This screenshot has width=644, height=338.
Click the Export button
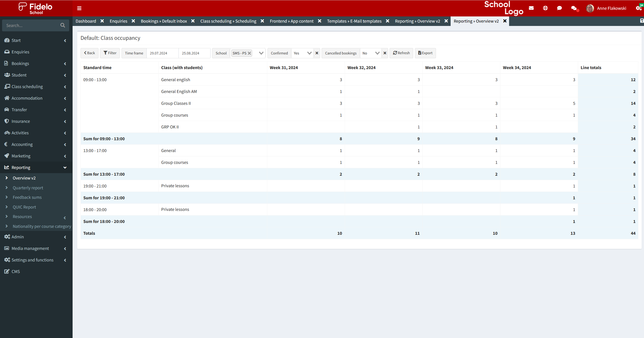tap(425, 53)
